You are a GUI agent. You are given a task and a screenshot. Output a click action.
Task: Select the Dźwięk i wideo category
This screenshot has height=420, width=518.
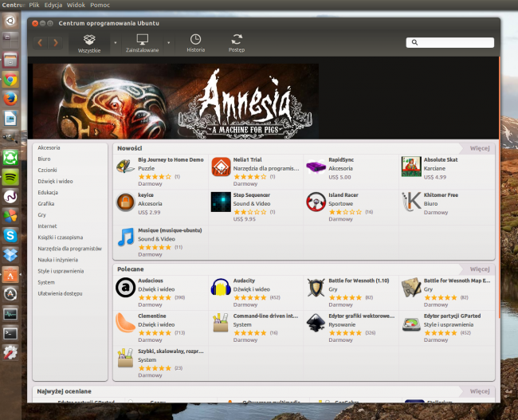coord(55,182)
